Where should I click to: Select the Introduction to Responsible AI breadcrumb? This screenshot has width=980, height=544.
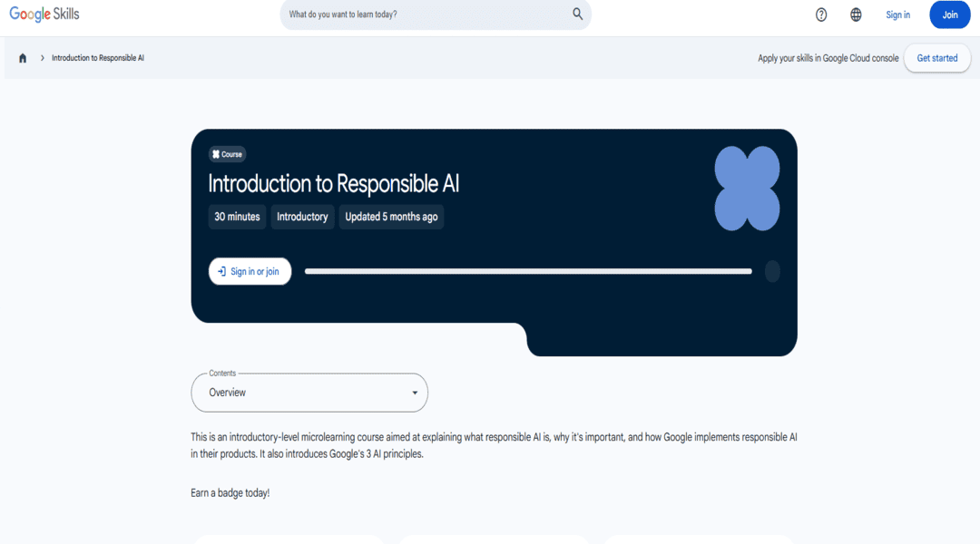(98, 58)
